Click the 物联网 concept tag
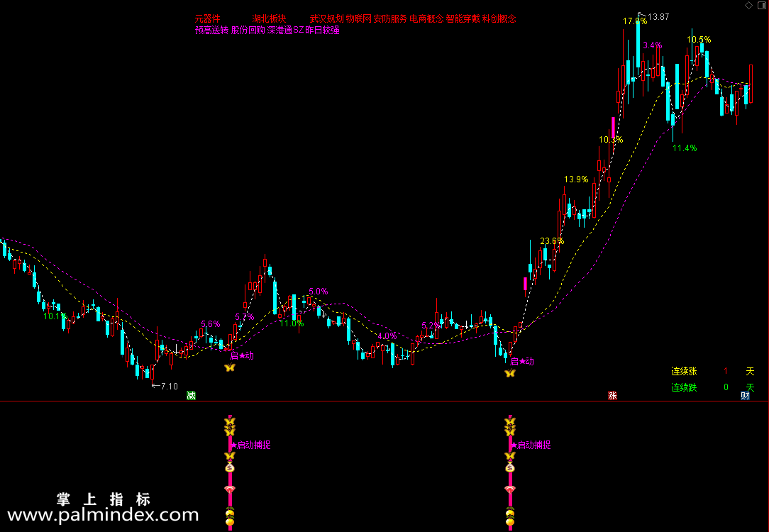769x532 pixels. [359, 18]
